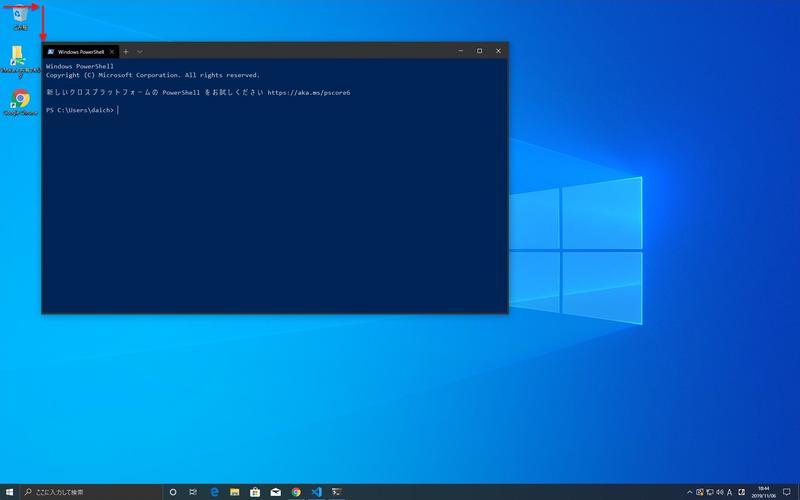Open a new terminal tab with plus button
The height and width of the screenshot is (500, 800).
pyautogui.click(x=126, y=52)
